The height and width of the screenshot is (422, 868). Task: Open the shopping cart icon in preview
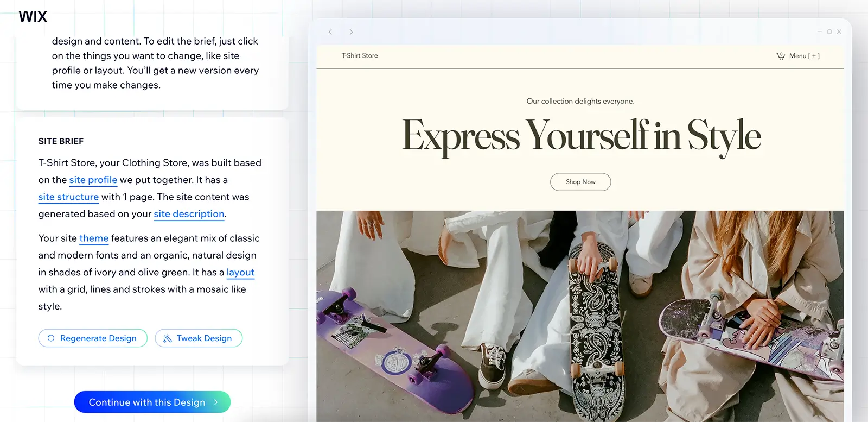coord(781,56)
